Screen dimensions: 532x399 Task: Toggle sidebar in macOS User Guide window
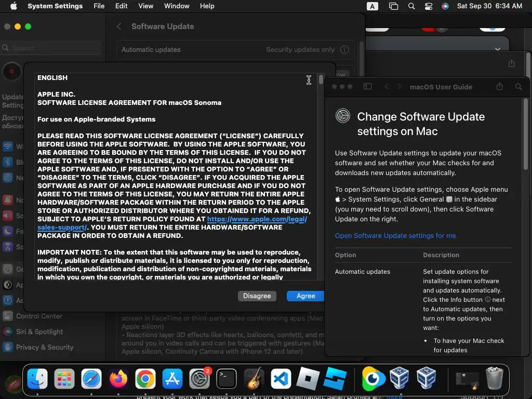[x=367, y=87]
